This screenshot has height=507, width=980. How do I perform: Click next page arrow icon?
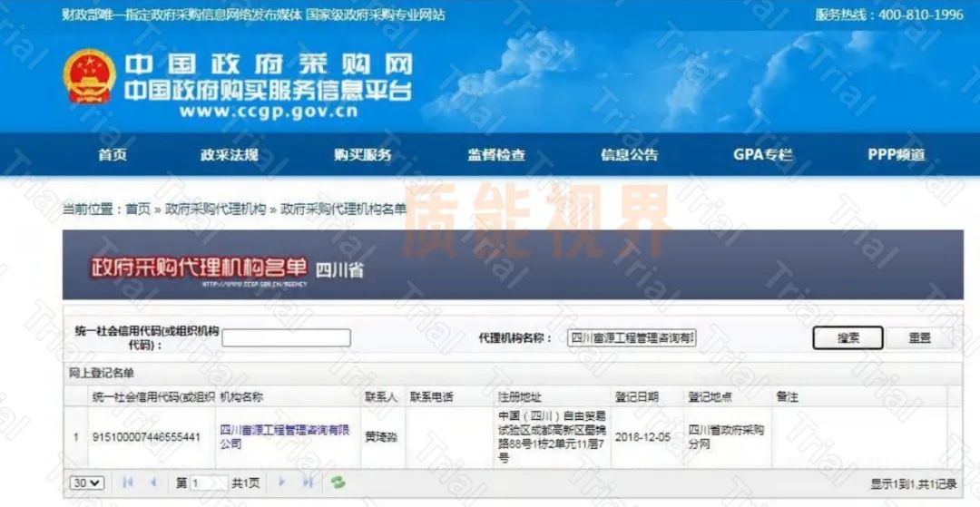coord(281,483)
